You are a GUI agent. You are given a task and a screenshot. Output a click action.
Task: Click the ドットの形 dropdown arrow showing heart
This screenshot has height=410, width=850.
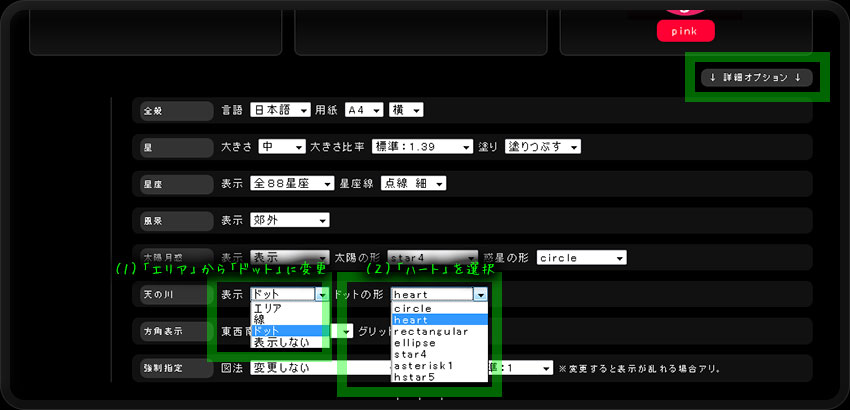click(x=481, y=294)
